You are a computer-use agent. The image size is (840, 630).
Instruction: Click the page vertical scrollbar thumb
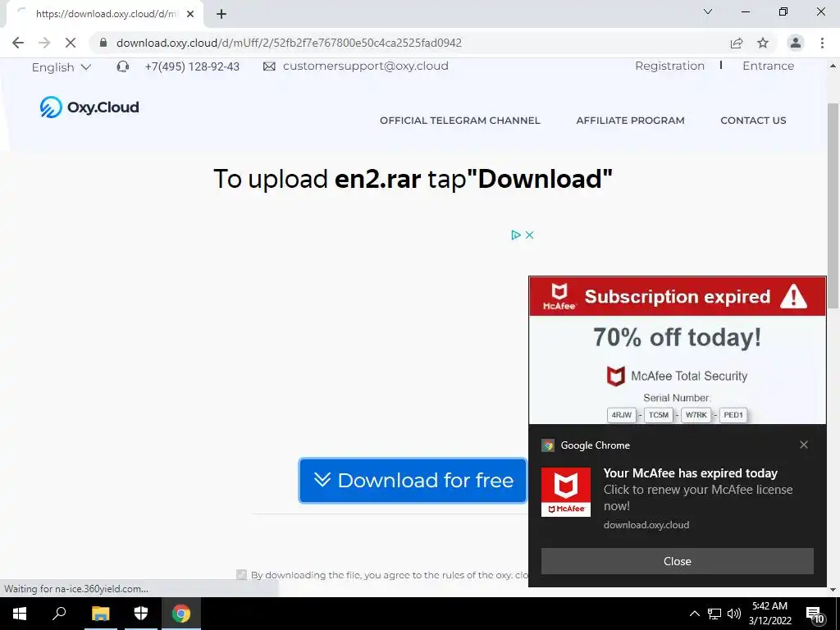(x=833, y=206)
